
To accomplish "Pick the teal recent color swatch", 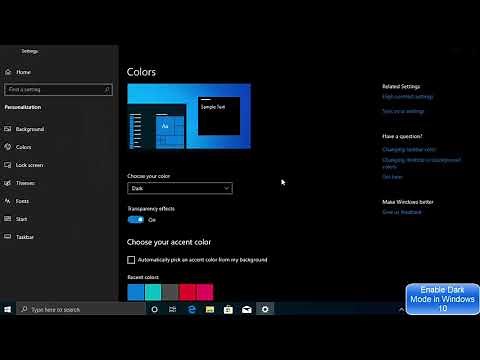I will point(153,292).
